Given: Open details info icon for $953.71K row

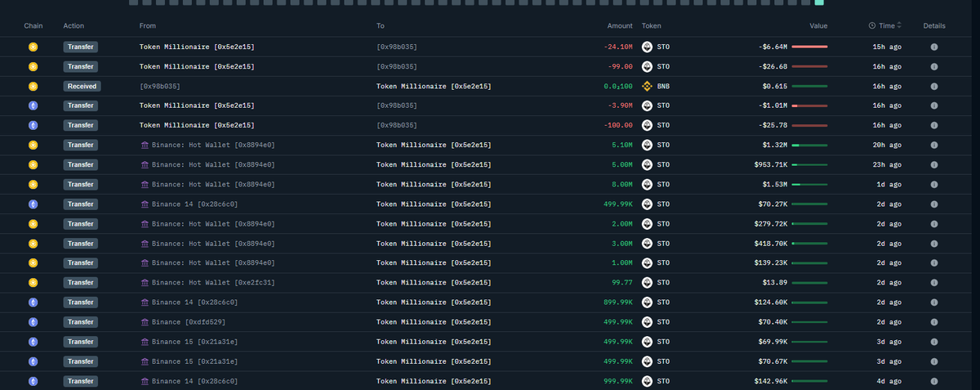Looking at the screenshot, I should [933, 164].
